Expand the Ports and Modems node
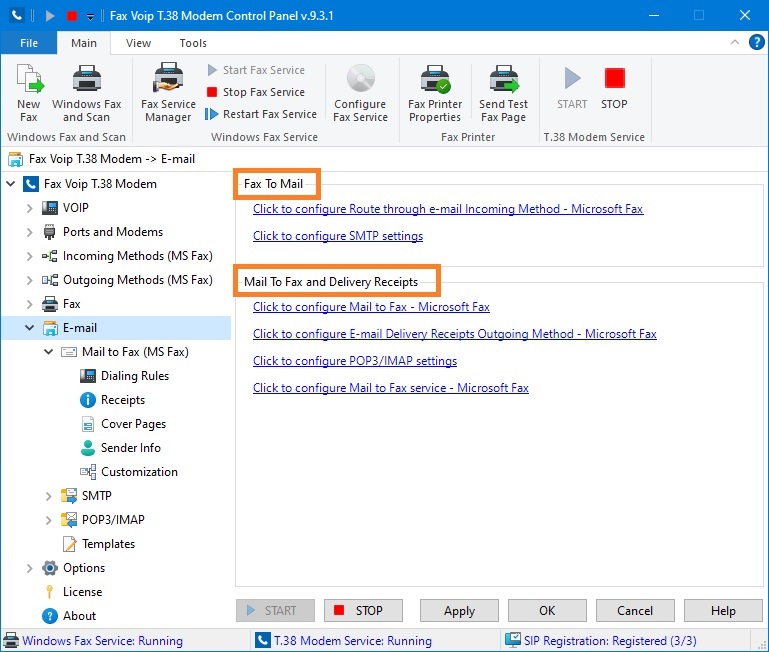The image size is (769, 652). (29, 232)
